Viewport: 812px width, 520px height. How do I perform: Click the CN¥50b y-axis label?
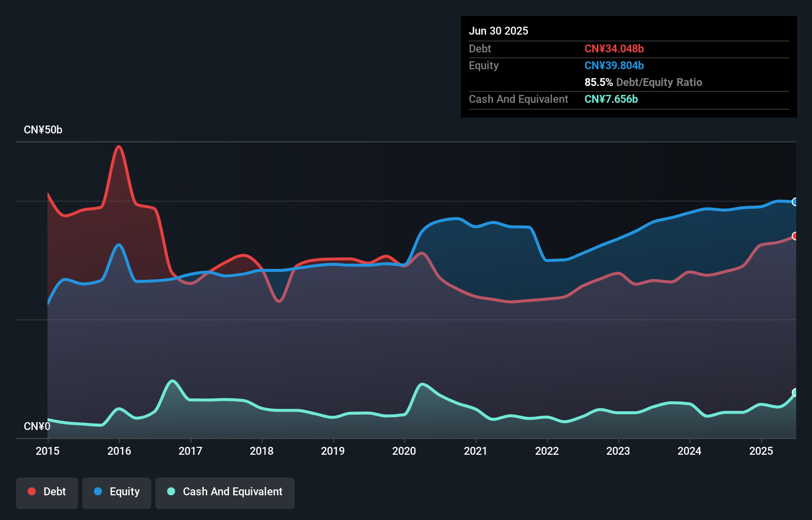pyautogui.click(x=43, y=130)
